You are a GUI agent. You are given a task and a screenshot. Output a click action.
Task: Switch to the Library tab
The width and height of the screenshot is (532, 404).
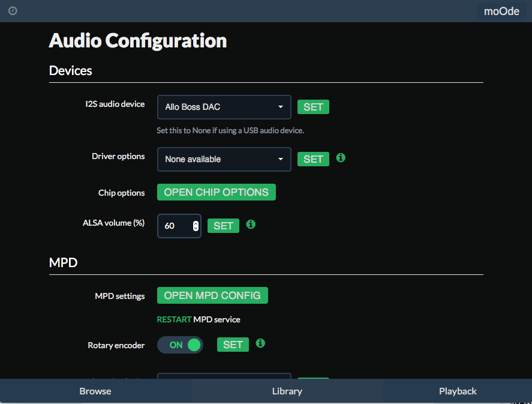(x=287, y=391)
